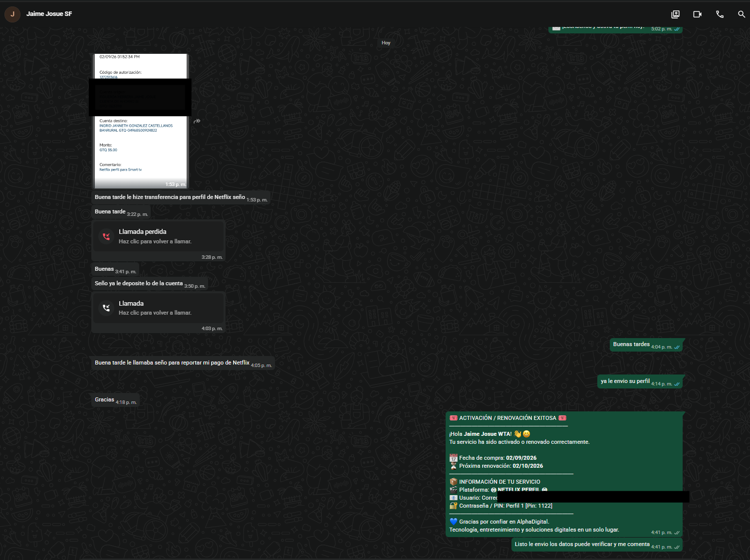The width and height of the screenshot is (750, 560).
Task: Open the media gallery icon in header
Action: (x=675, y=14)
